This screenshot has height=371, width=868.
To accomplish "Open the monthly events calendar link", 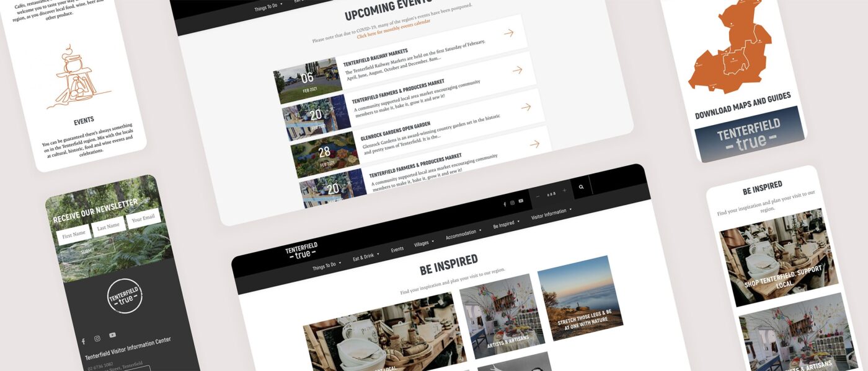I will tap(393, 28).
